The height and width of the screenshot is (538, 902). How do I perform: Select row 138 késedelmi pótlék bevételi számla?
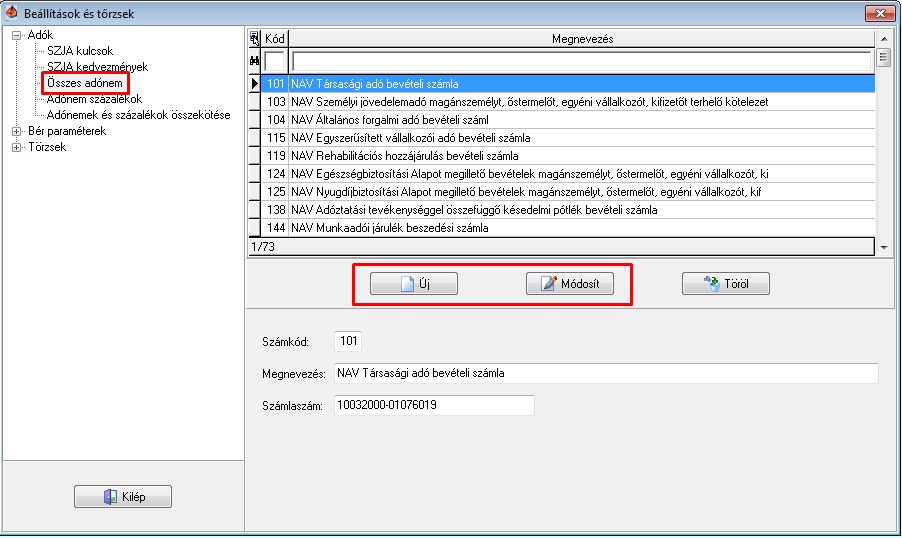coord(568,210)
